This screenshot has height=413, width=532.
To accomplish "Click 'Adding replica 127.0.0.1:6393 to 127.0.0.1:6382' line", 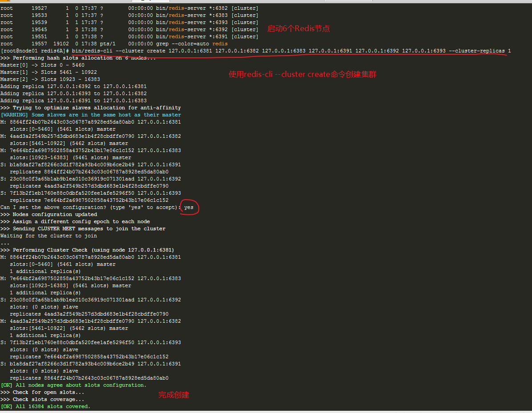I will (x=74, y=94).
